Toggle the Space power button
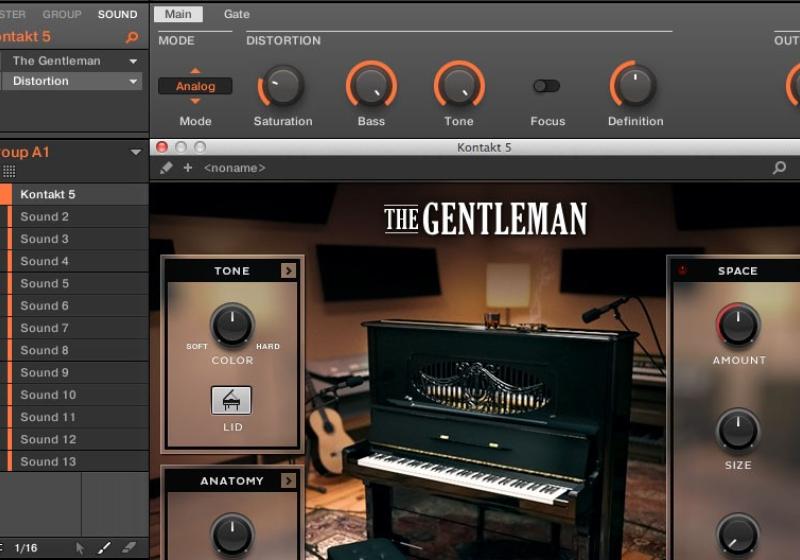Image resolution: width=800 pixels, height=560 pixels. pyautogui.click(x=683, y=271)
